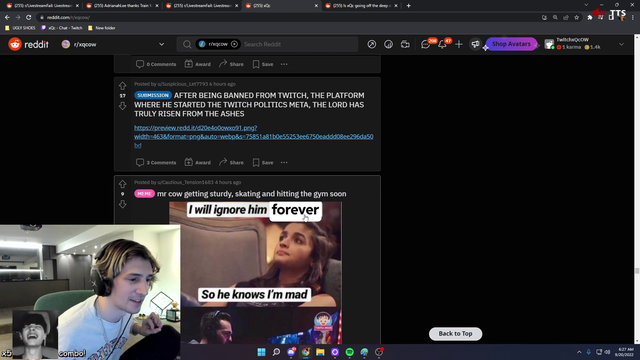Expand the user account menu chevron
The height and width of the screenshot is (360, 640).
click(621, 44)
